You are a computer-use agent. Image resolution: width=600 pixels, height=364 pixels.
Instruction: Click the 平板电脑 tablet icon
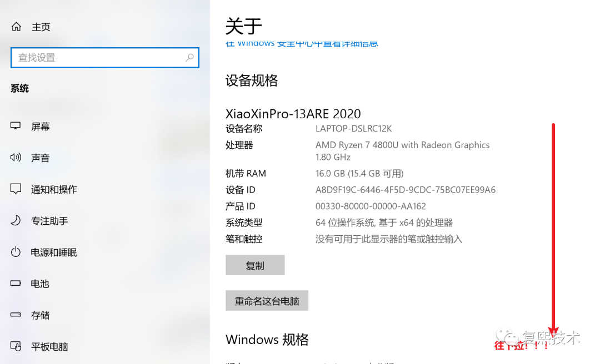[16, 346]
